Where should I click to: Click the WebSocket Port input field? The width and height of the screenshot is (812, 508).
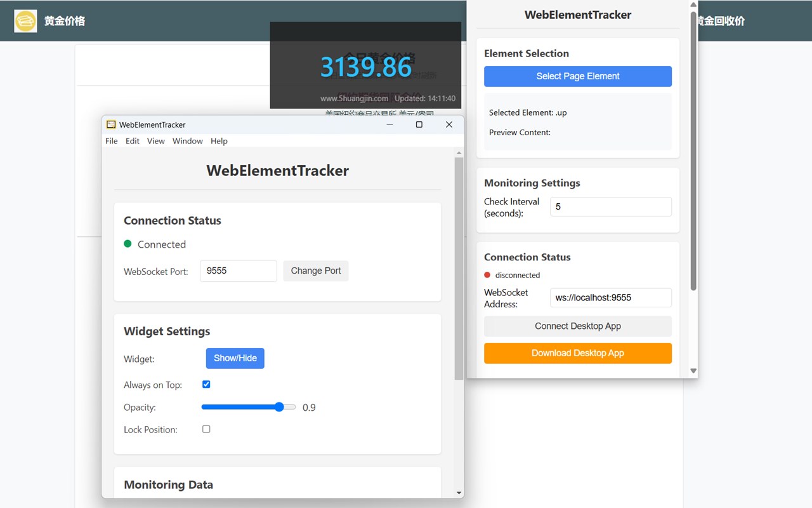tap(239, 271)
